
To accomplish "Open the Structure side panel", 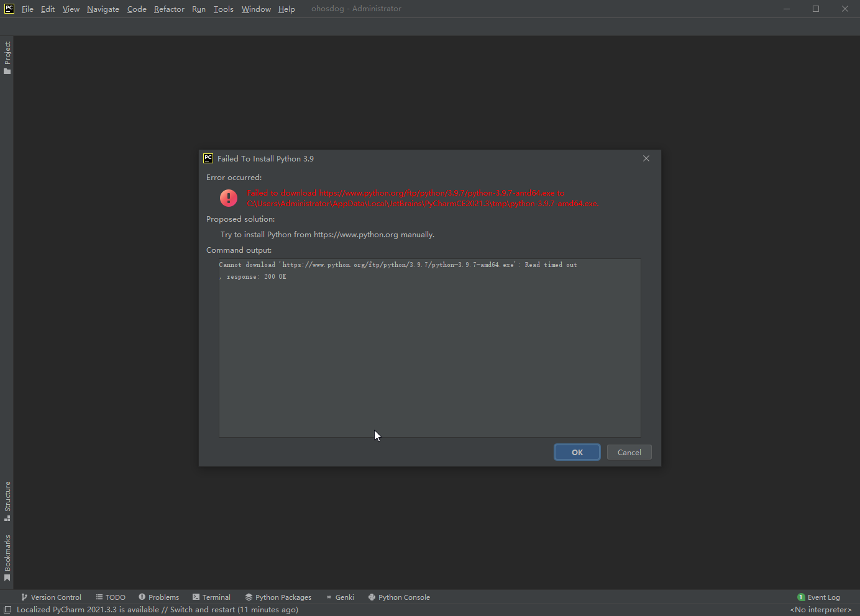I will [7, 501].
